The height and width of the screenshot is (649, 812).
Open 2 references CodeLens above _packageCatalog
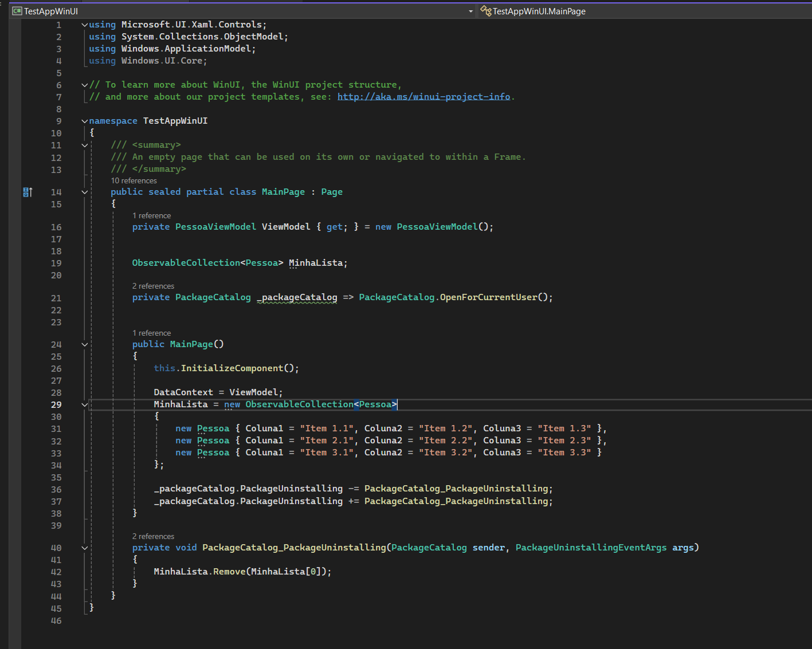[x=153, y=286]
